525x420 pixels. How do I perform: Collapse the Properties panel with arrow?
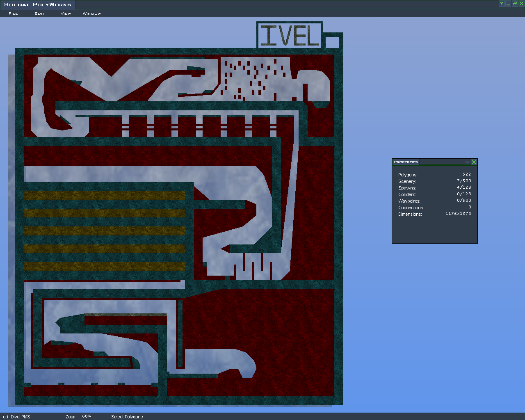[467, 162]
